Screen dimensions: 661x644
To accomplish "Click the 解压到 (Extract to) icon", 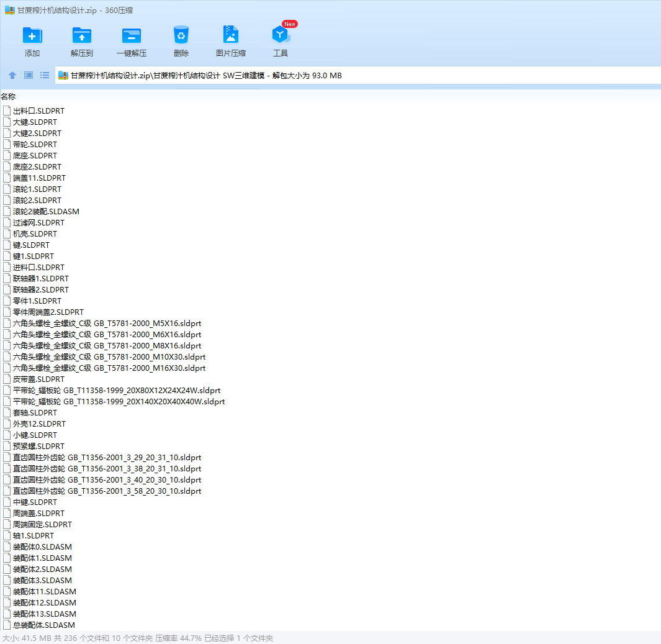I will click(82, 35).
